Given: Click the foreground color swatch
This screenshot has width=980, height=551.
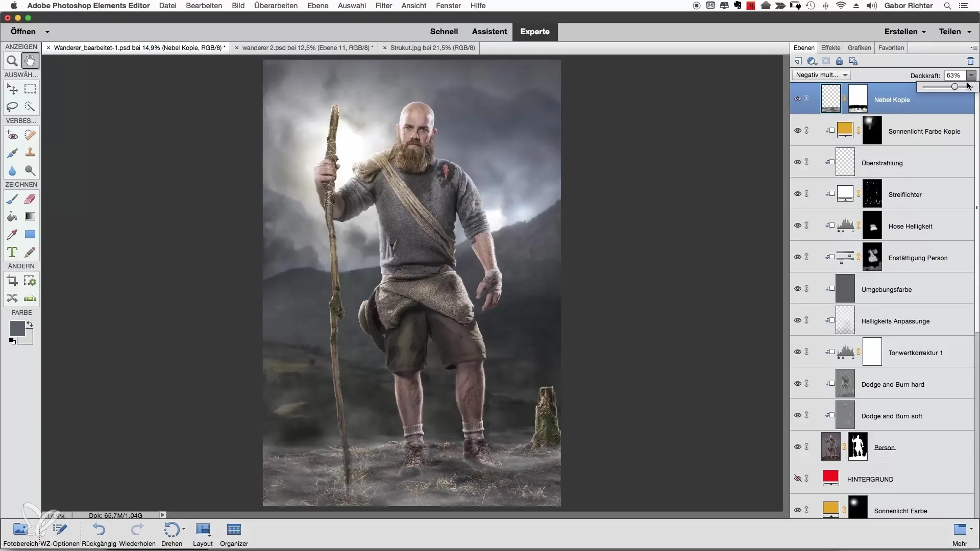Looking at the screenshot, I should (17, 329).
